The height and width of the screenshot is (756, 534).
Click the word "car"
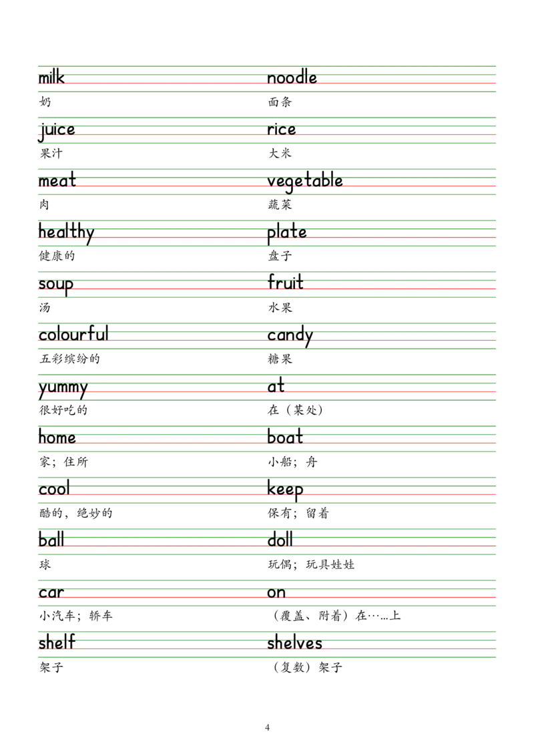[51, 592]
